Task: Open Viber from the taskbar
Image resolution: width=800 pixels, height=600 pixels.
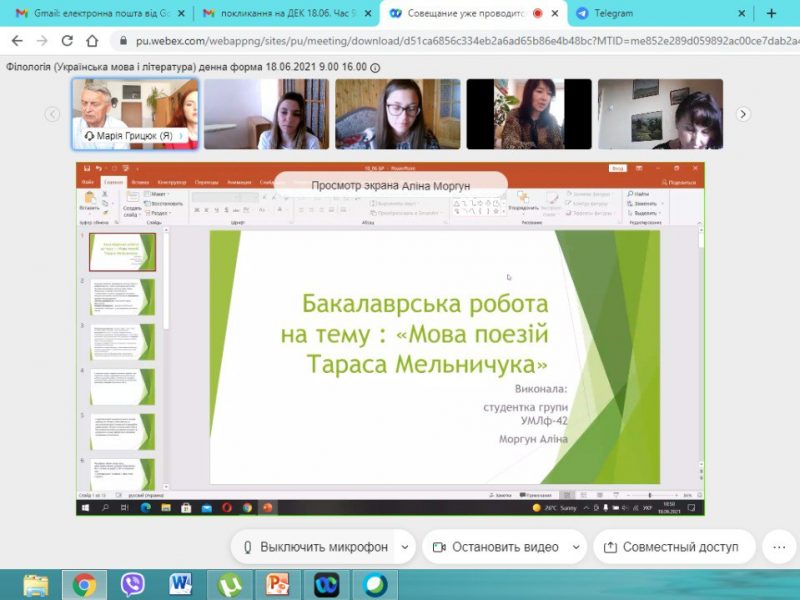Action: [x=132, y=584]
